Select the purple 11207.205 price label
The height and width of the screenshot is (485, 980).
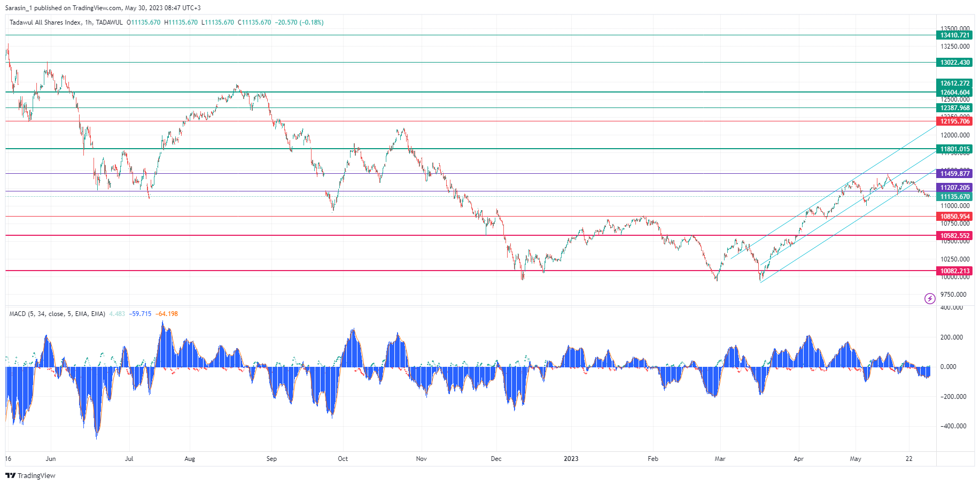click(x=955, y=188)
